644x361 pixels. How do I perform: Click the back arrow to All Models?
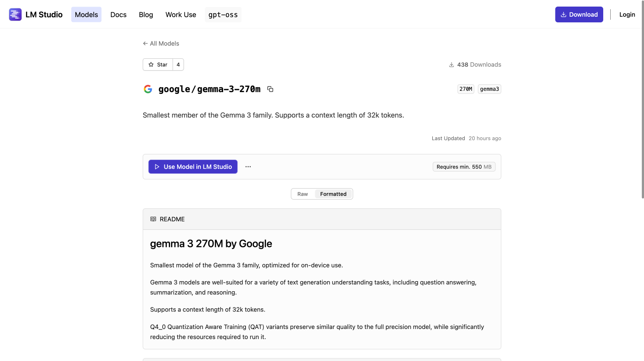(x=146, y=43)
